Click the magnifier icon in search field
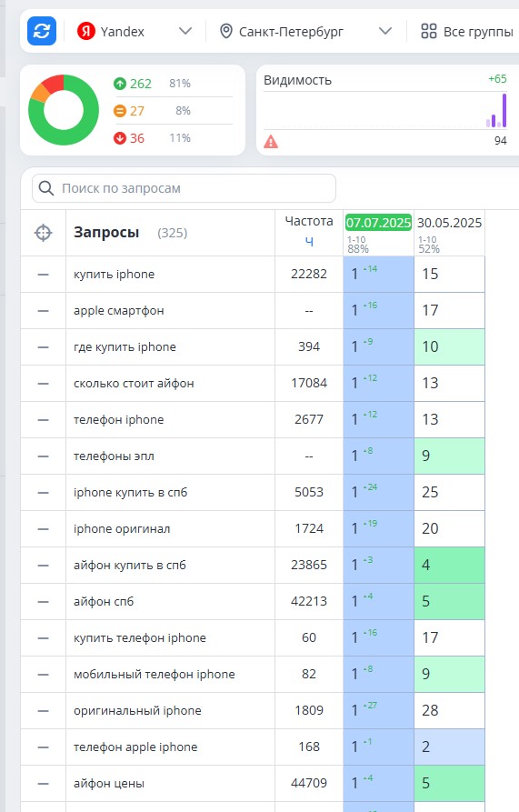The width and height of the screenshot is (519, 812). click(46, 188)
